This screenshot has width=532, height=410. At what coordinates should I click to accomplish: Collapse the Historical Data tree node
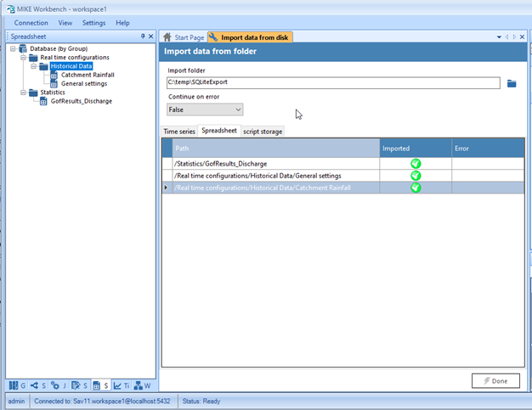[34, 66]
